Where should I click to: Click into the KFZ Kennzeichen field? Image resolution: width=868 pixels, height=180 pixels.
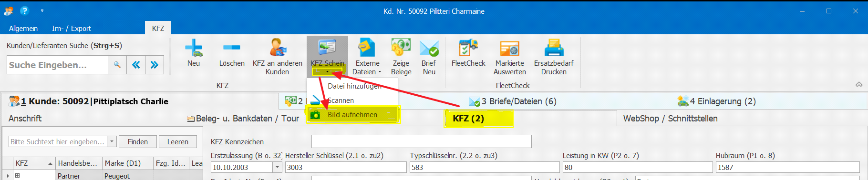421,141
